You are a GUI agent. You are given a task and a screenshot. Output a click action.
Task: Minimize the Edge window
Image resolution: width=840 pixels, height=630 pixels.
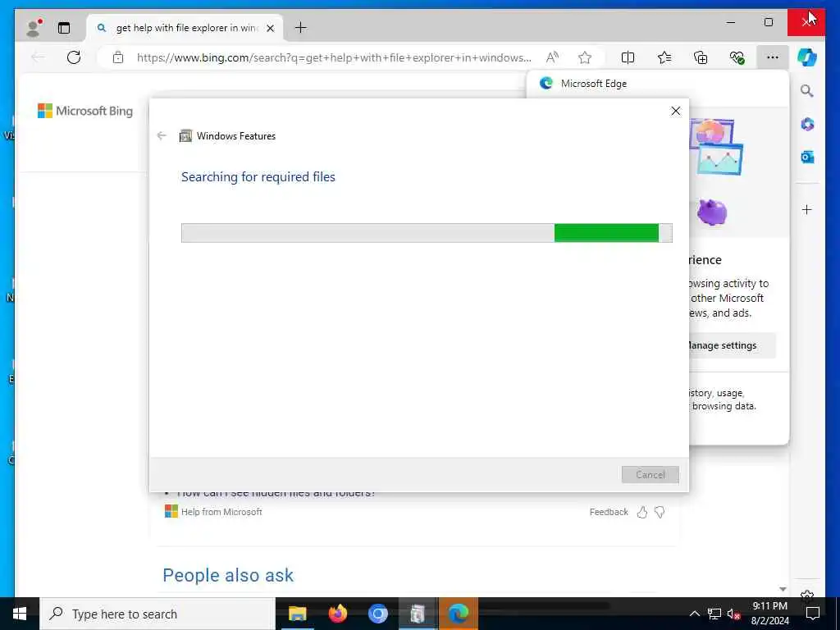tap(731, 22)
